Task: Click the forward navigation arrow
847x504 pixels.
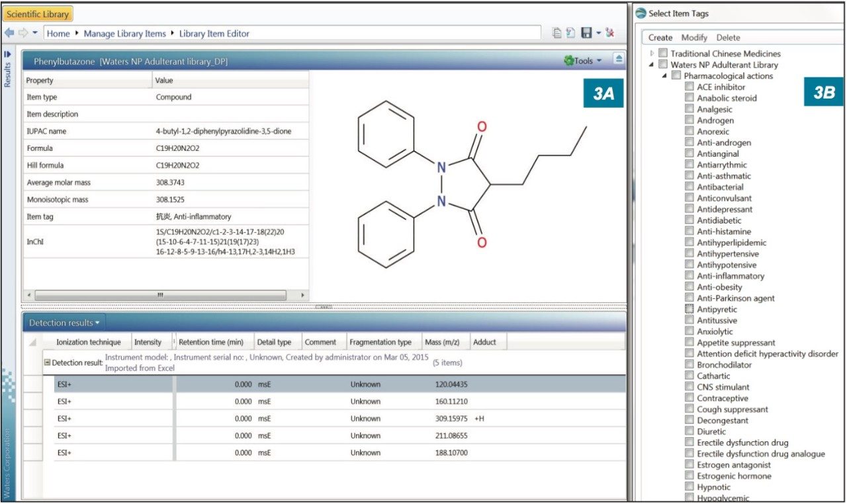Action: (x=22, y=33)
